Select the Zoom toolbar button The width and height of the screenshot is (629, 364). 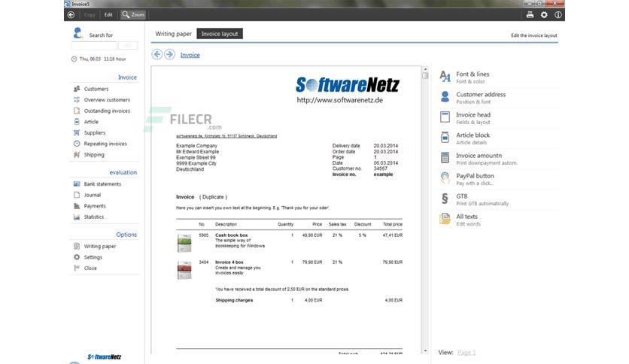pyautogui.click(x=133, y=15)
